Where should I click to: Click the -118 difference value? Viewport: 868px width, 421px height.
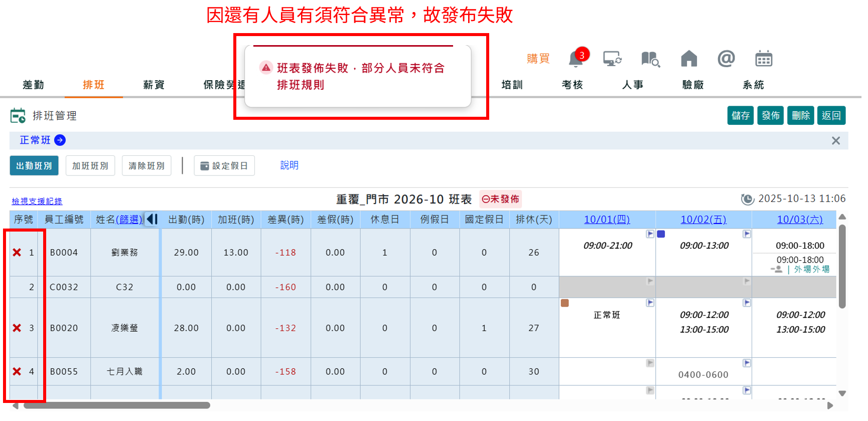click(x=285, y=253)
